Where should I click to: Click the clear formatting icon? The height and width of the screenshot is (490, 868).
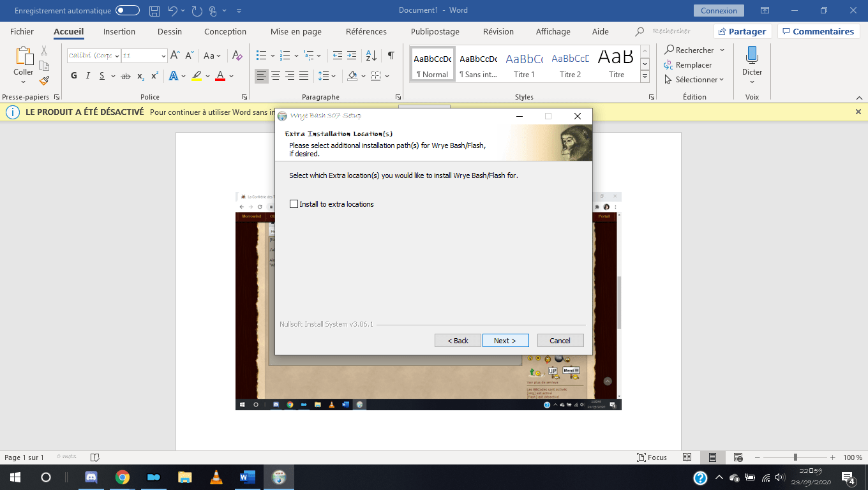(237, 56)
